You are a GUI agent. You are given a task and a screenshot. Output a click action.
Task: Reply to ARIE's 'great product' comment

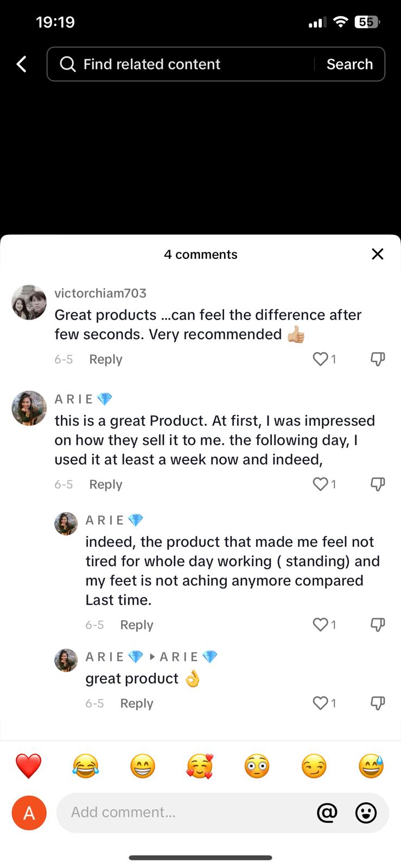(137, 703)
